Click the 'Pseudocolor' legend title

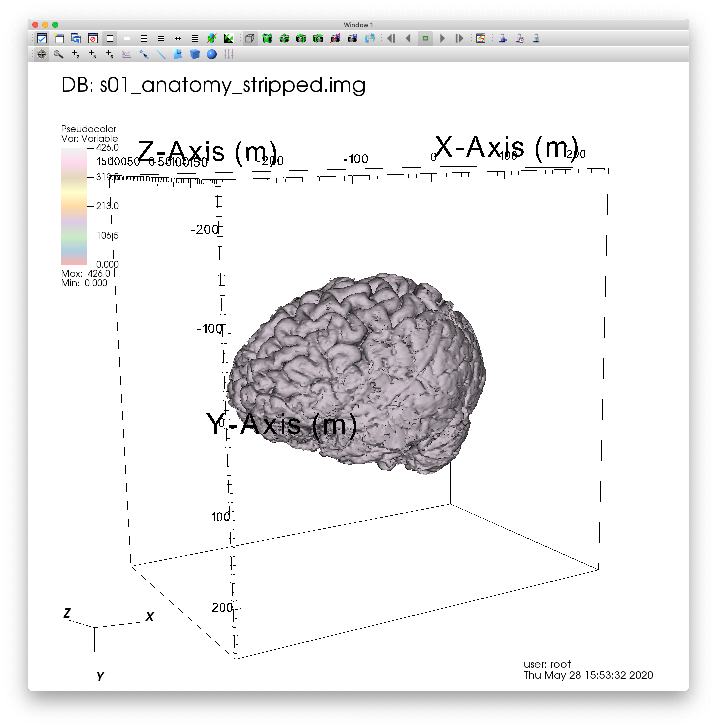[x=89, y=129]
